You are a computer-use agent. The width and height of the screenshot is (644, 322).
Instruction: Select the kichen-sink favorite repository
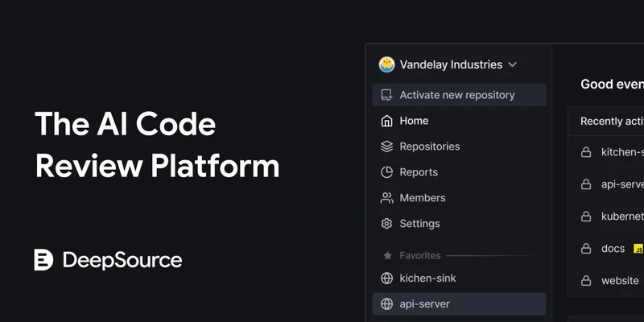(x=427, y=279)
